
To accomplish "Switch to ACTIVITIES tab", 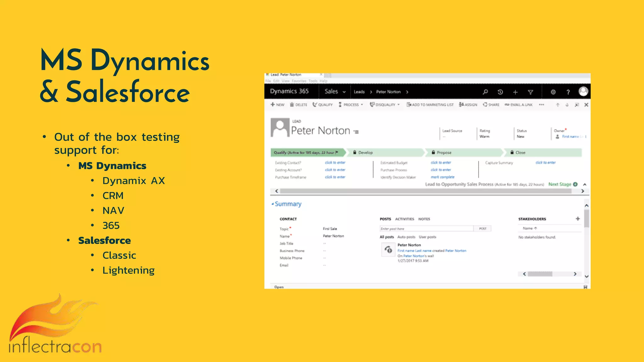I will tap(404, 219).
